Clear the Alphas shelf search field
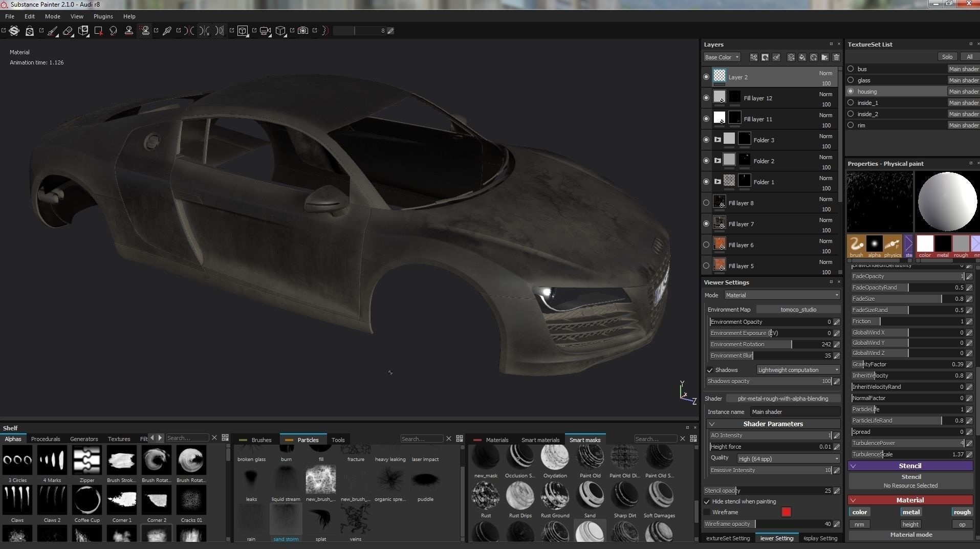Image resolution: width=980 pixels, height=549 pixels. pos(214,438)
